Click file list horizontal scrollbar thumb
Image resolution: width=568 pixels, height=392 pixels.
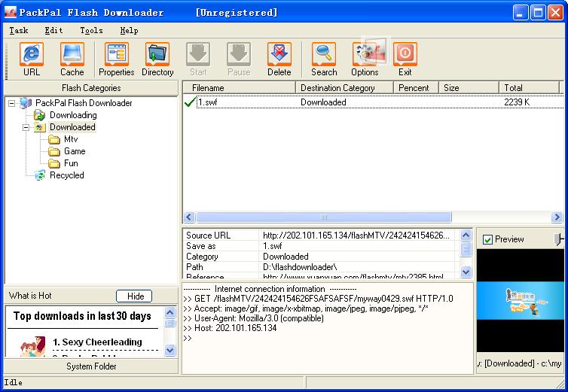pos(323,217)
